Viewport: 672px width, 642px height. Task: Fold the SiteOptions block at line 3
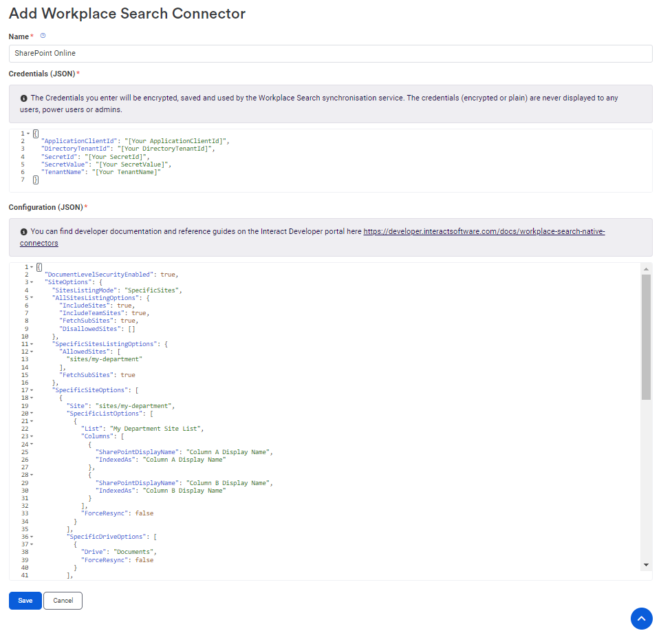32,282
